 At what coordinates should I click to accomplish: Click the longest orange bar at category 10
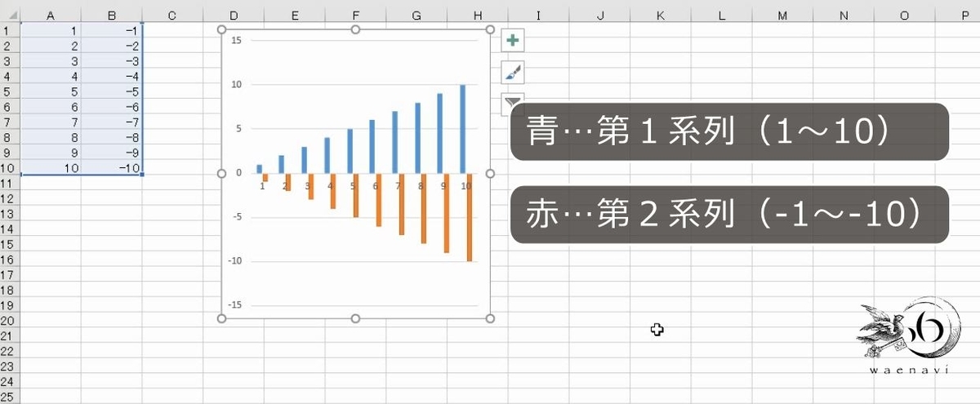pyautogui.click(x=470, y=217)
